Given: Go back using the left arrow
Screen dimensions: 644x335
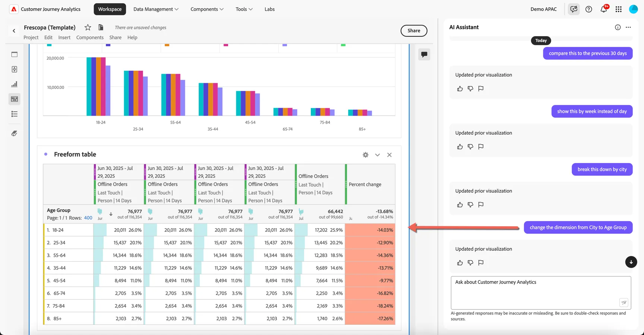Looking at the screenshot, I should [x=14, y=31].
